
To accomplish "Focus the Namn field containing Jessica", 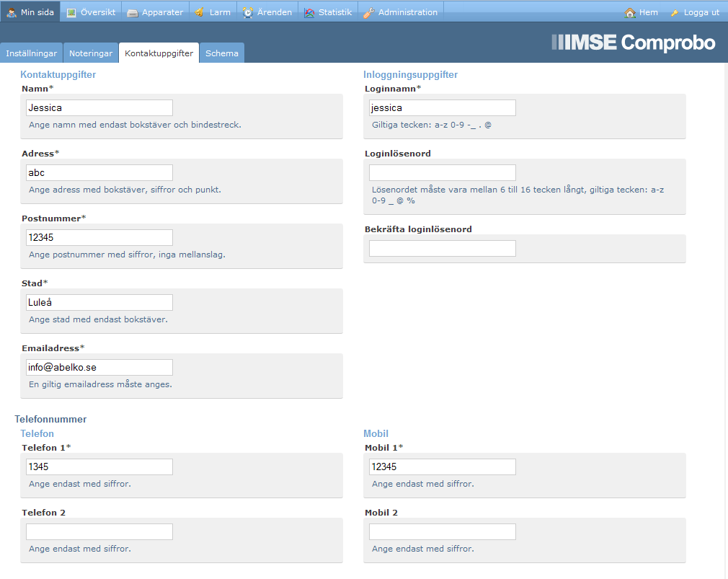I will (99, 107).
